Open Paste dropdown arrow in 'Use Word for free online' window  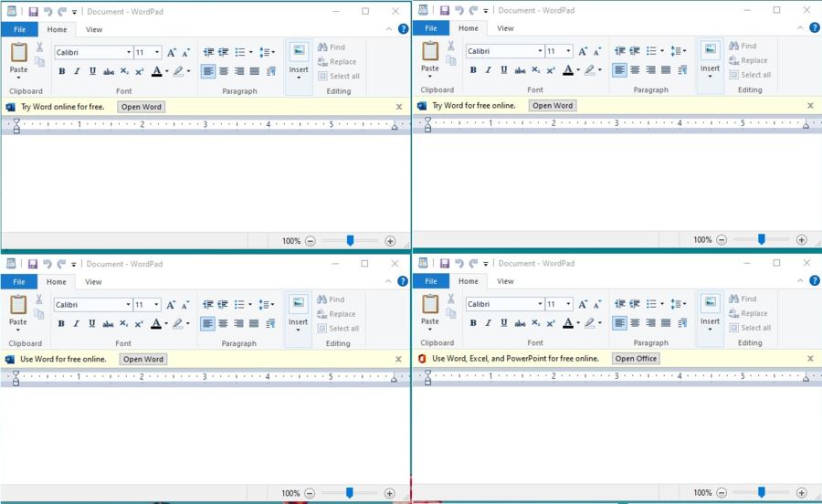18,330
